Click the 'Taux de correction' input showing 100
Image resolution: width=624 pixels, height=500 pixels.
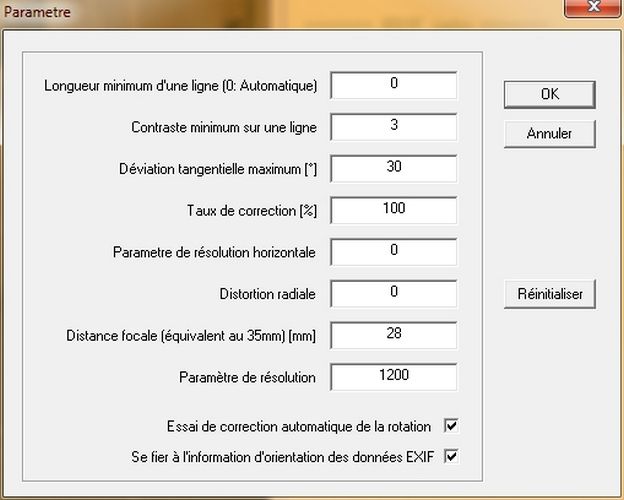393,210
